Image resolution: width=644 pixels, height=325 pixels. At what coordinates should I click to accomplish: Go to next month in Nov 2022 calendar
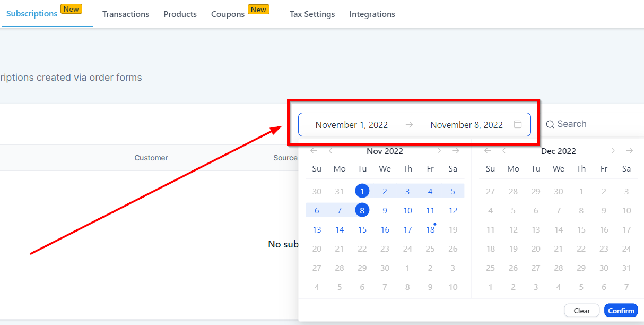439,151
